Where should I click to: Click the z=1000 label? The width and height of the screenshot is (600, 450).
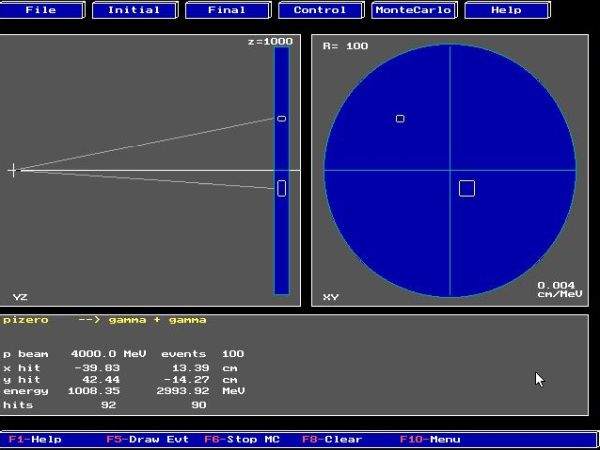[271, 42]
